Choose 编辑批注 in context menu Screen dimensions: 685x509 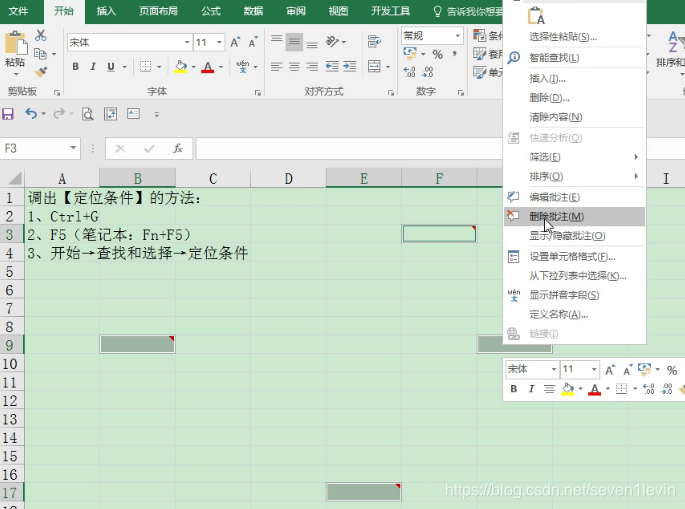pos(574,197)
